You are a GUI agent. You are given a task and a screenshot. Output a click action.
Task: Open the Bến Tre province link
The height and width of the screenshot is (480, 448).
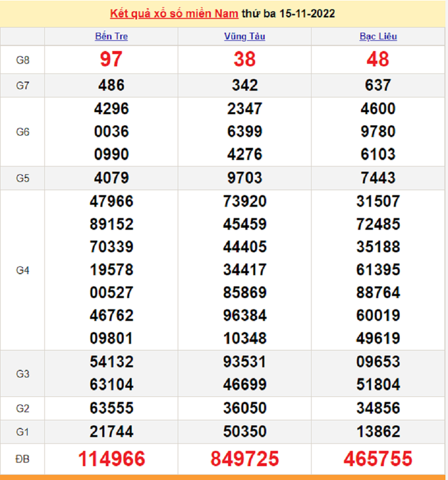pos(111,36)
